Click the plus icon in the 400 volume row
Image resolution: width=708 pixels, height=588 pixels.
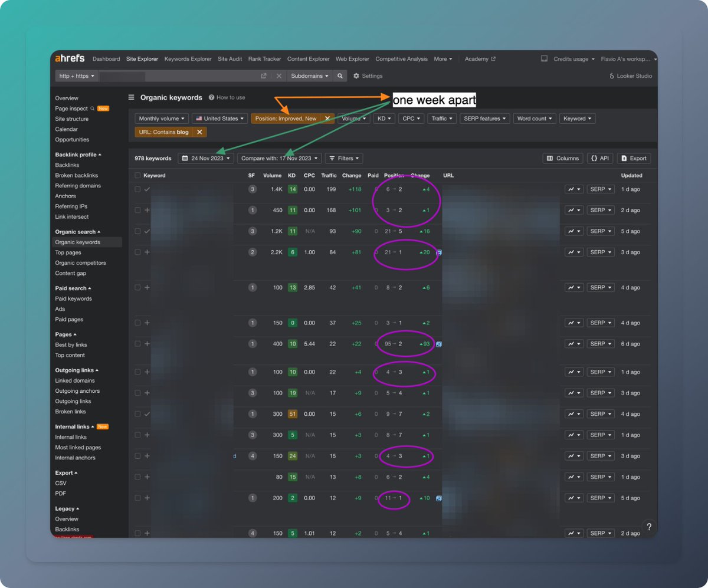click(147, 344)
